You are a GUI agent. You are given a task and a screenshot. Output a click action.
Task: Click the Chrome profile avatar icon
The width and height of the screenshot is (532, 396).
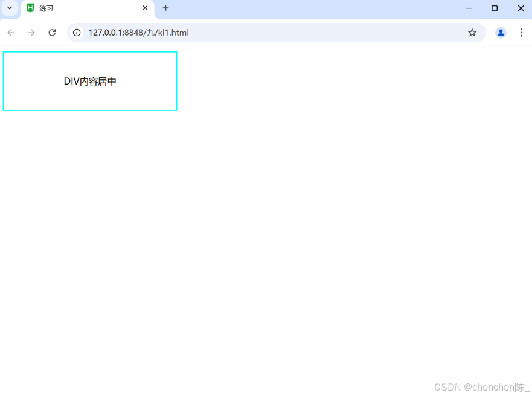point(501,33)
